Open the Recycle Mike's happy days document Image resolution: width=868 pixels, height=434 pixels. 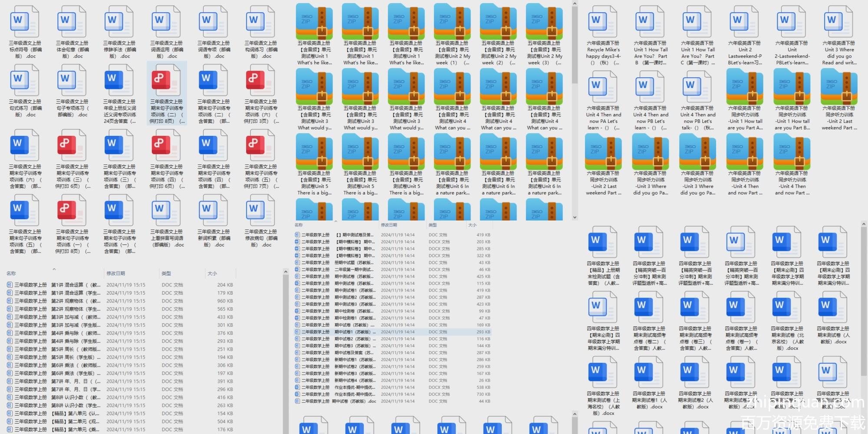[x=603, y=22]
